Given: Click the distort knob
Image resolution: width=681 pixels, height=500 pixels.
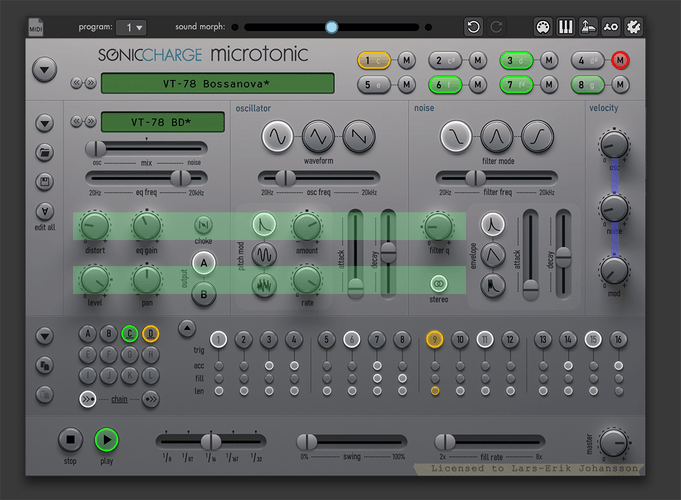Looking at the screenshot, I should [95, 226].
